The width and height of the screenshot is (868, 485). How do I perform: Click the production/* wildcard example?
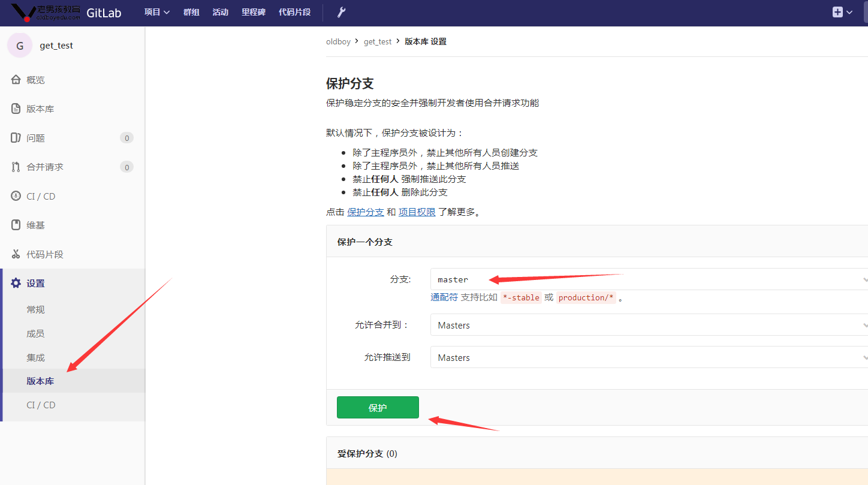coord(586,297)
